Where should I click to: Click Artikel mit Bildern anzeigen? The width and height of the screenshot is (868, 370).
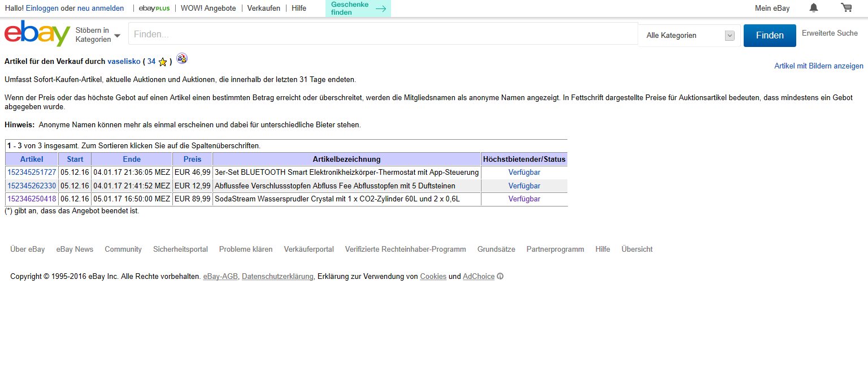pos(819,66)
